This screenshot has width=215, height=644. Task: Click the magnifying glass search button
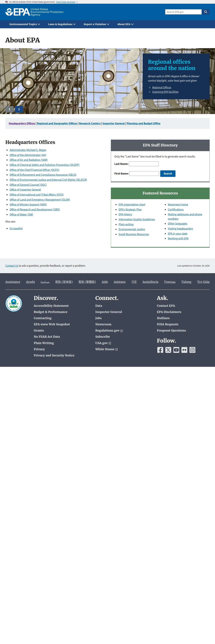click(205, 12)
